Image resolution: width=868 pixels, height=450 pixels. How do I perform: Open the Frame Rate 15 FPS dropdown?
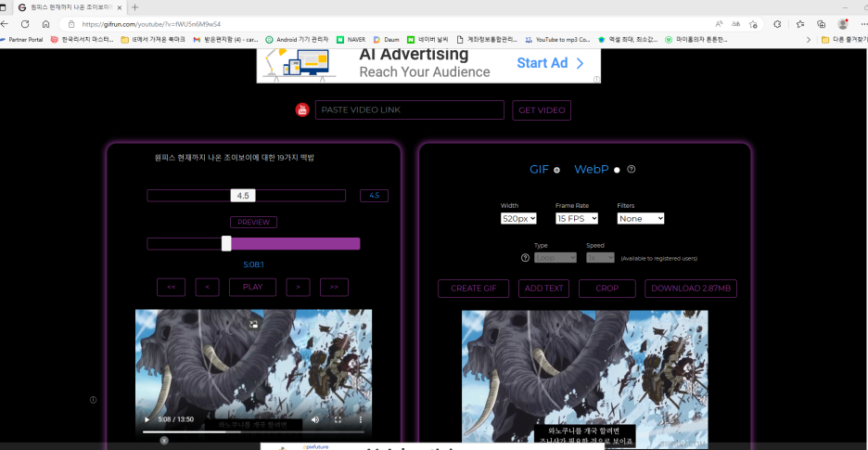tap(577, 218)
